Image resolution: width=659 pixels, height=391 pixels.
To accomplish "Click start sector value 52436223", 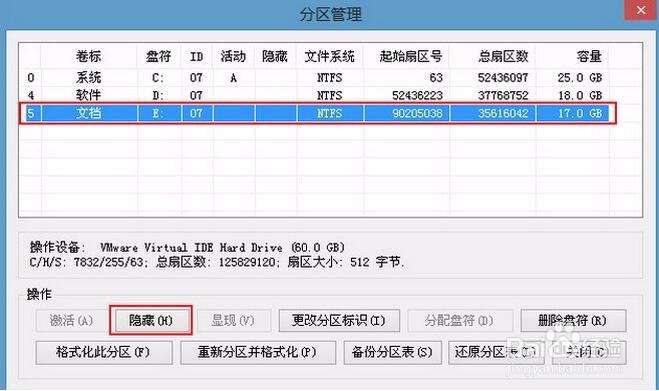I will click(x=417, y=95).
